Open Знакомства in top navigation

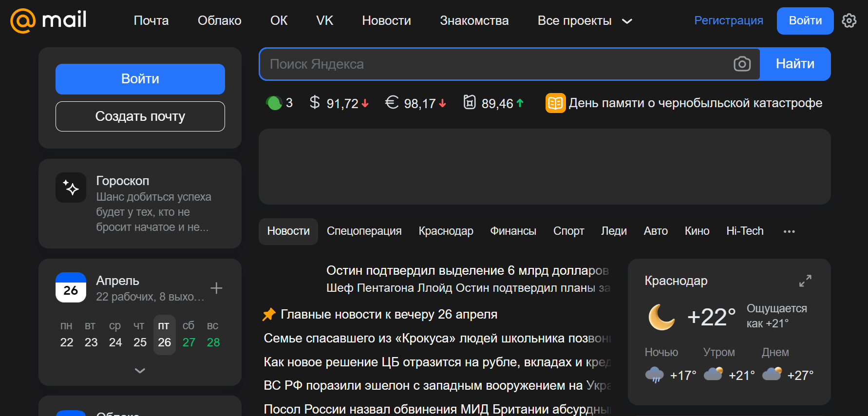[474, 20]
